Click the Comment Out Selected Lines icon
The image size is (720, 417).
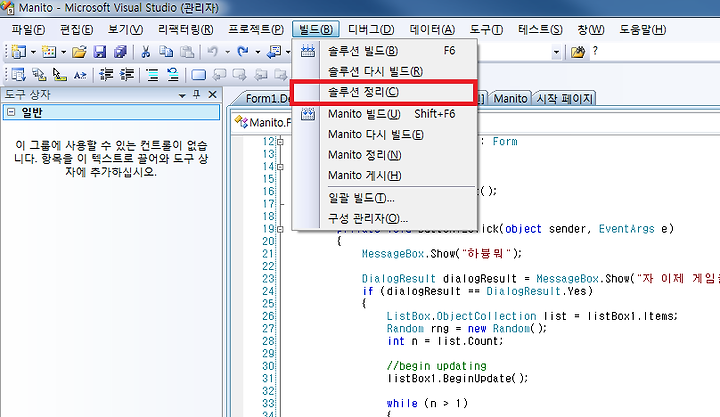[152, 74]
